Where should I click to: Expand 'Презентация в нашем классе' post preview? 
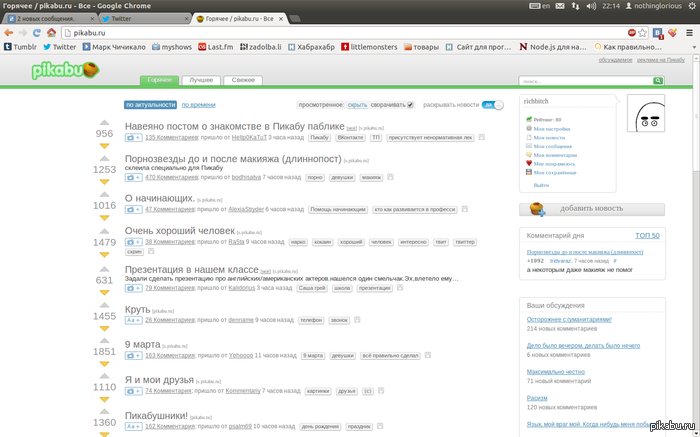[x=134, y=288]
